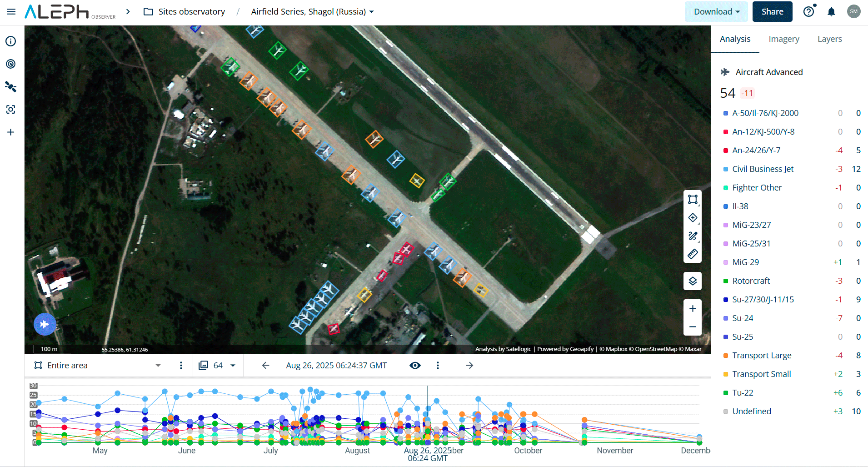Click the Share button
868x467 pixels.
772,12
